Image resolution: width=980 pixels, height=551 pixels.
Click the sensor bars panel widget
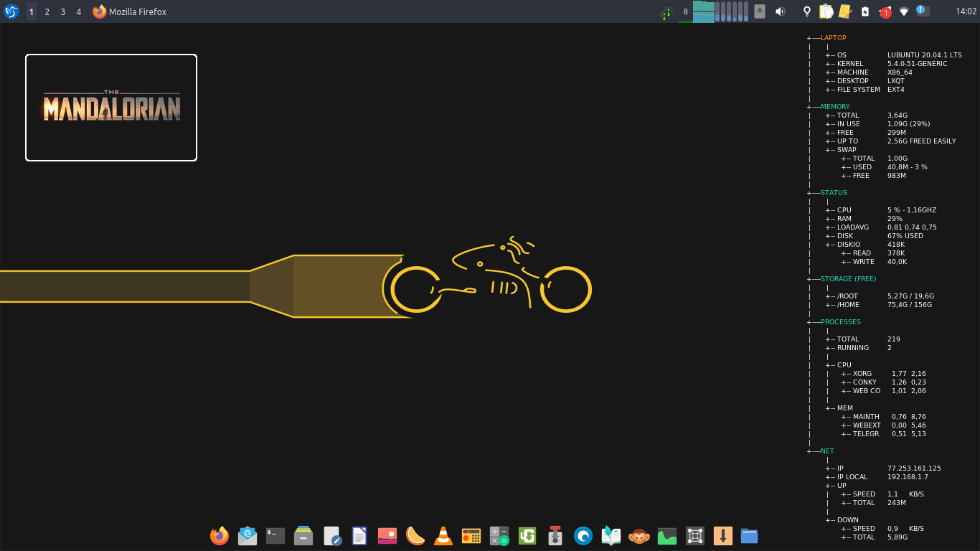pyautogui.click(x=732, y=11)
